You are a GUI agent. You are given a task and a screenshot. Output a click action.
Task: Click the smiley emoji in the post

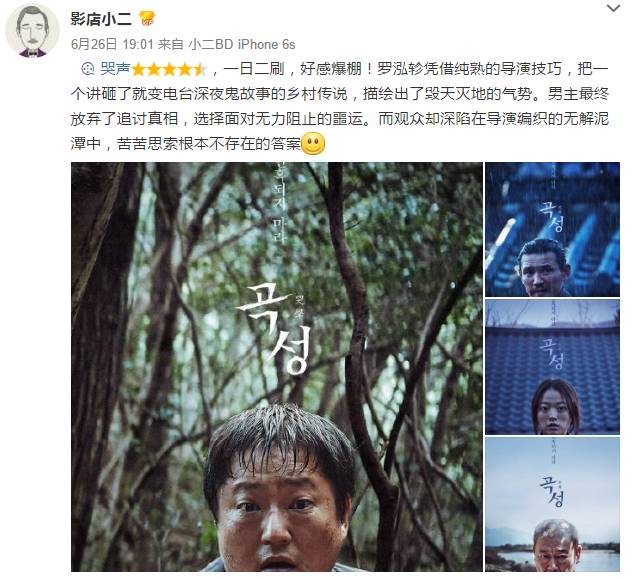click(313, 144)
